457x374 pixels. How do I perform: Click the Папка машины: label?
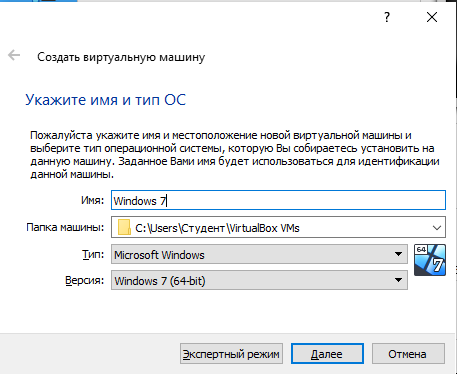pyautogui.click(x=65, y=228)
